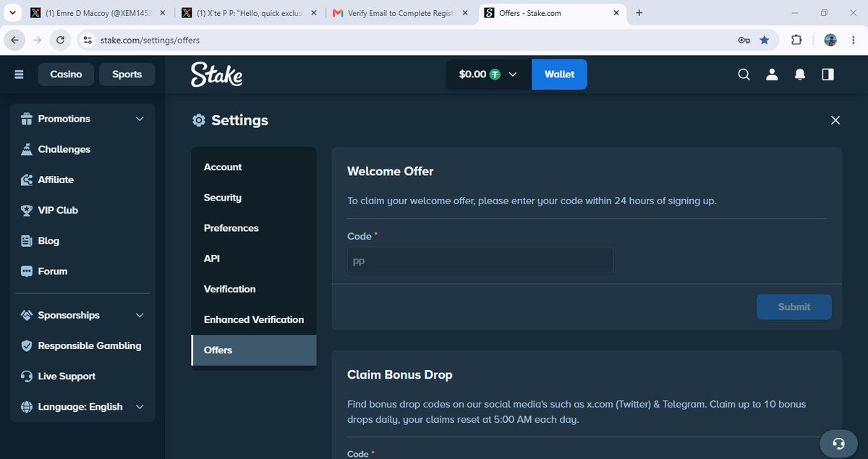Viewport: 868px width, 459px height.
Task: Open a new browser tab
Action: point(639,13)
